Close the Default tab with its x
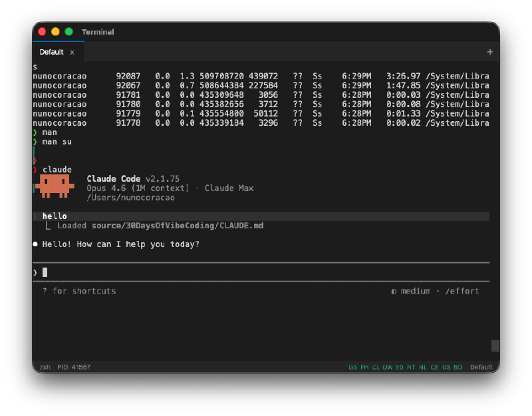This screenshot has height=416, width=532. 72,53
